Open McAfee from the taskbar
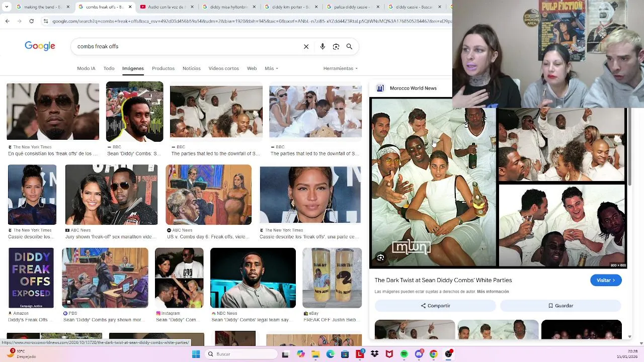 pyautogui.click(x=389, y=354)
